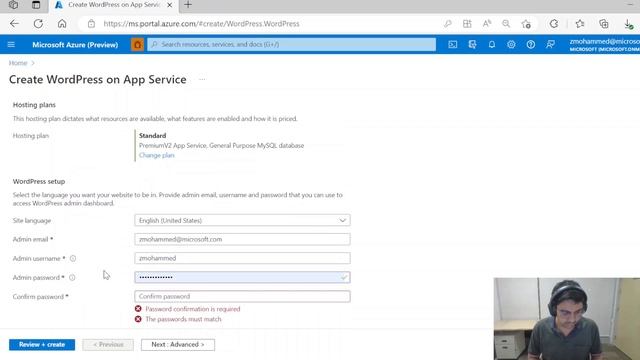Close the Create WordPress browser tab

pos(169,5)
